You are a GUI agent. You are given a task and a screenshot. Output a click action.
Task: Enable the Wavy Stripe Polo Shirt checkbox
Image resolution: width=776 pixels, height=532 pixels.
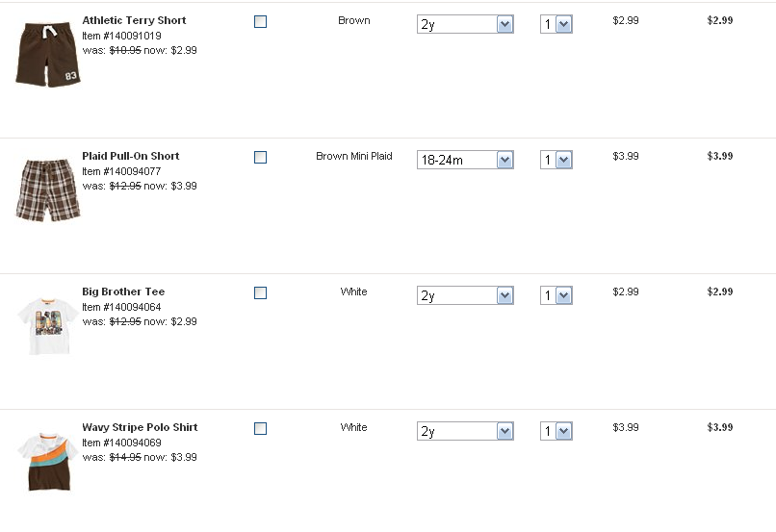[260, 428]
